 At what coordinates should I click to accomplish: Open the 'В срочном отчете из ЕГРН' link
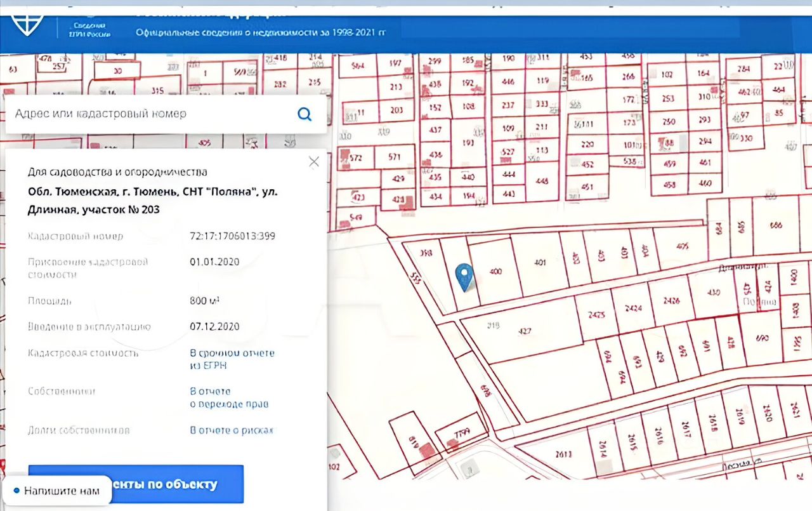pyautogui.click(x=232, y=359)
